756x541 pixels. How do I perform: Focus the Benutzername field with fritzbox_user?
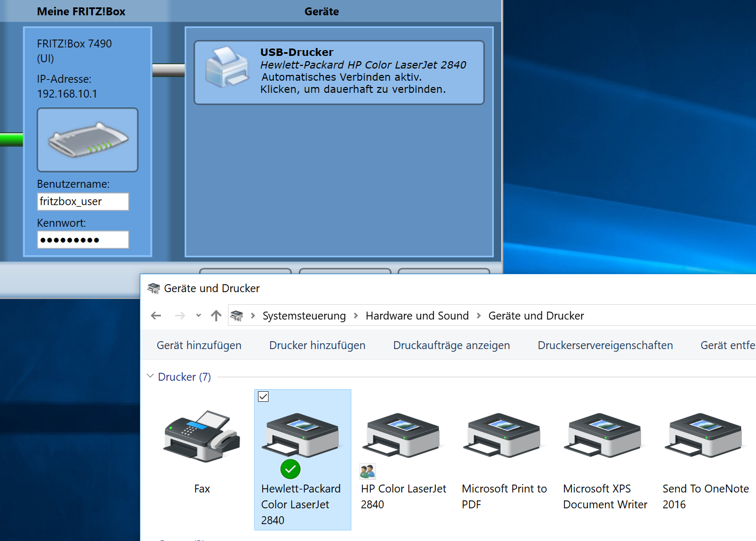pos(83,201)
